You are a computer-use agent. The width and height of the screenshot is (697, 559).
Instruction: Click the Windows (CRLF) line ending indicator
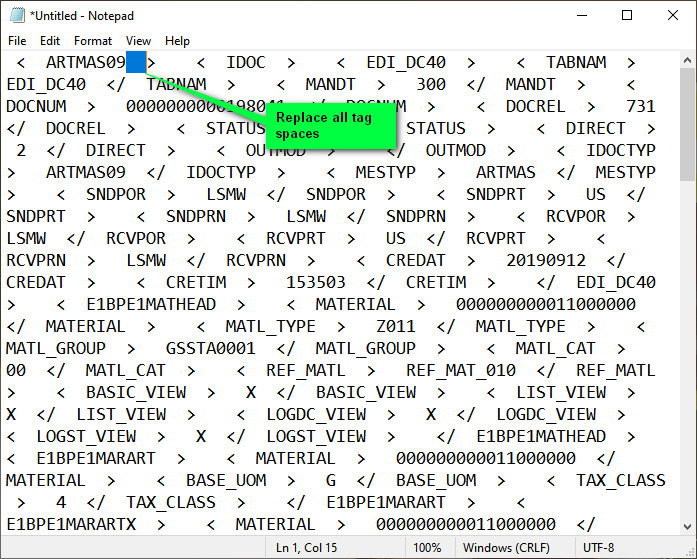[x=505, y=548]
